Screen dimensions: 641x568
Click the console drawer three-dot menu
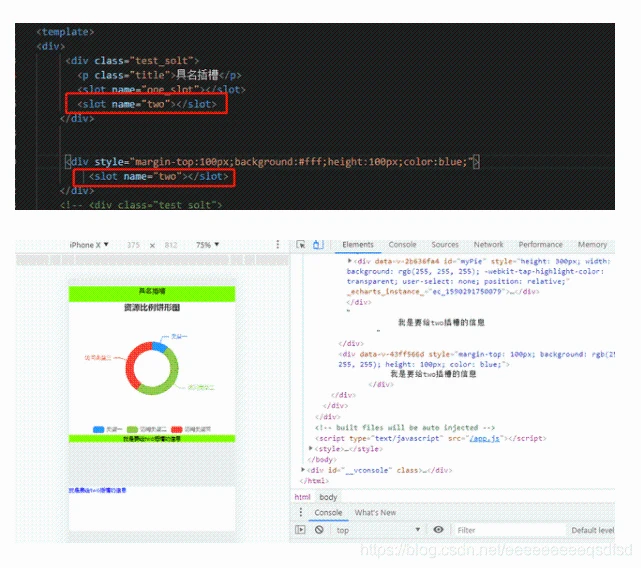click(300, 513)
